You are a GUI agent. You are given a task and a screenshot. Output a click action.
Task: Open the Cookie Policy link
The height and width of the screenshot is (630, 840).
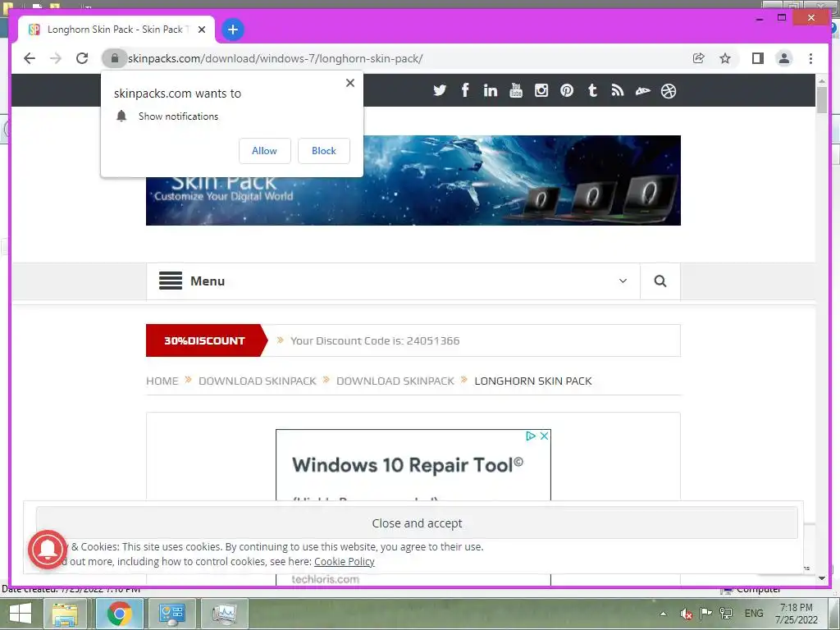tap(344, 561)
